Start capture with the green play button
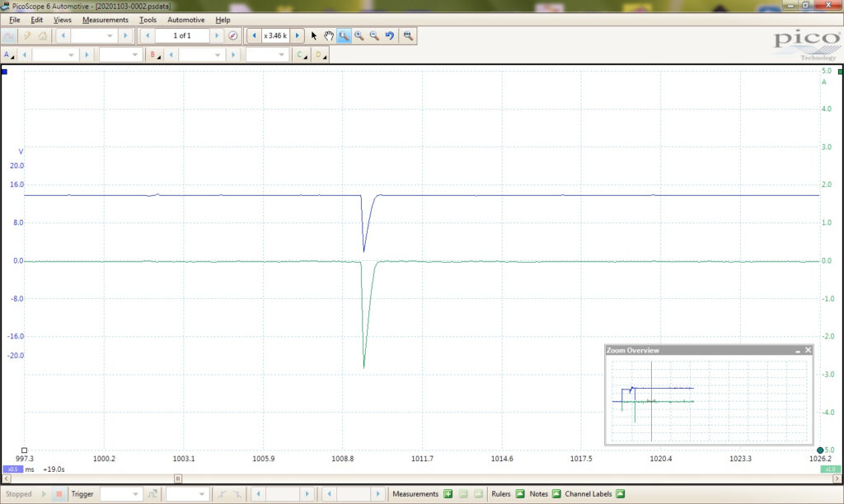Image resolution: width=844 pixels, height=504 pixels. coord(45,494)
